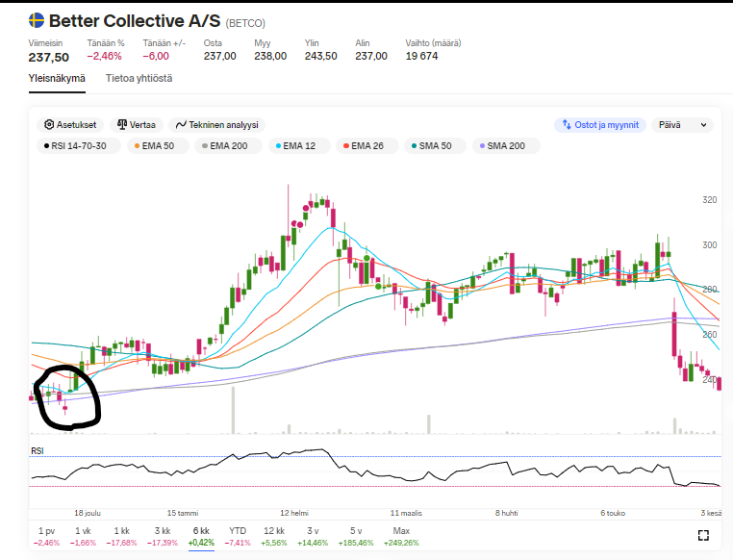The width and height of the screenshot is (733, 560).
Task: Click the RSI label in lower panel
Action: click(38, 450)
